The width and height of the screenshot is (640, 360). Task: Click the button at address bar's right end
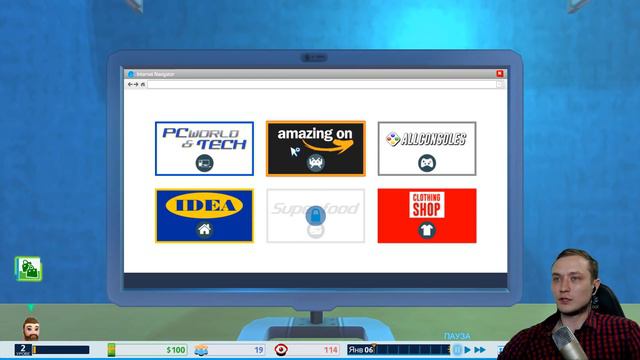pyautogui.click(x=500, y=84)
